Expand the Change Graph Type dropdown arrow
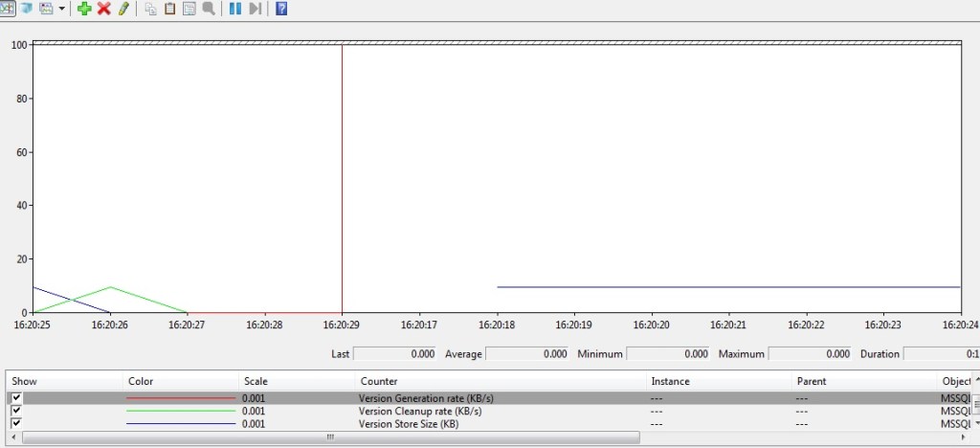 click(x=62, y=9)
